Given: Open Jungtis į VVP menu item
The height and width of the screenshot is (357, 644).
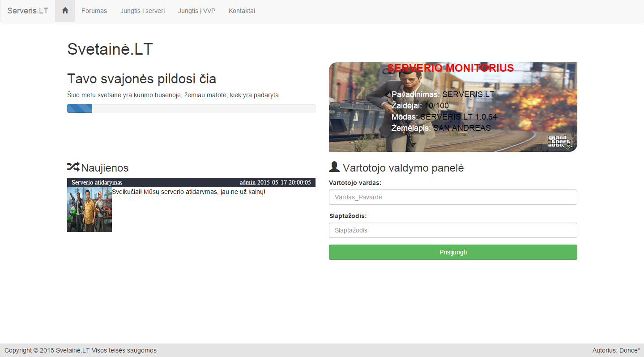Looking at the screenshot, I should coord(196,11).
